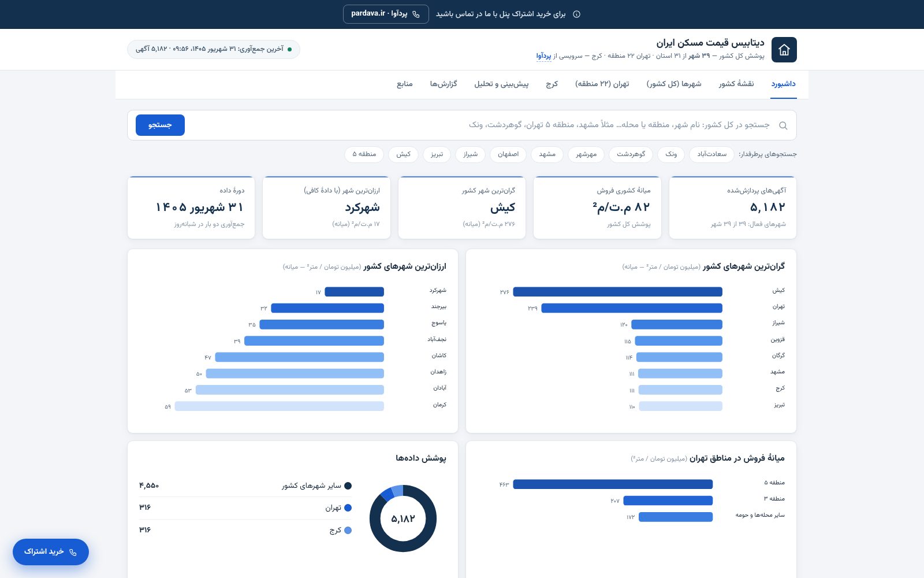The width and height of the screenshot is (924, 578).
Task: Click the info icon in the top banner
Action: [x=576, y=14]
